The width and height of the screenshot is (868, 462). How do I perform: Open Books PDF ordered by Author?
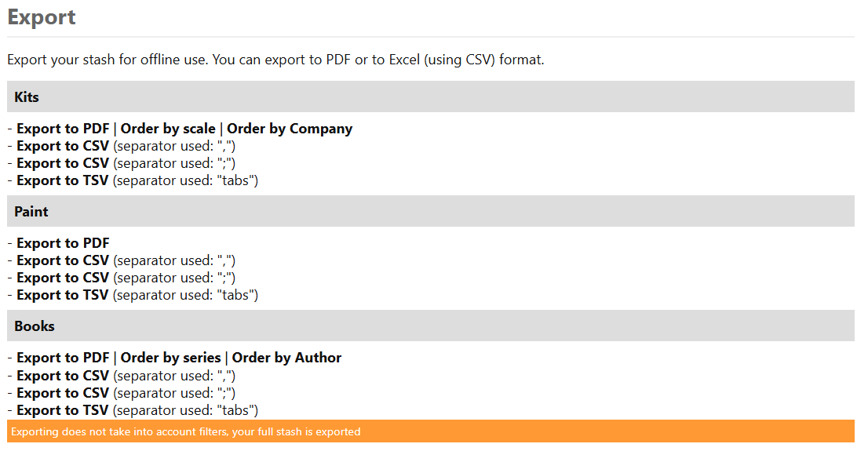pyautogui.click(x=286, y=358)
